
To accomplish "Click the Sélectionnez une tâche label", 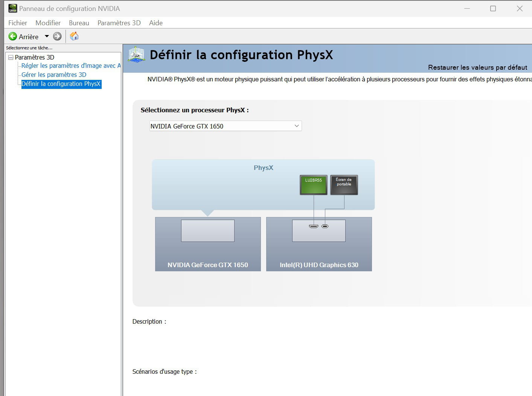I will click(29, 48).
